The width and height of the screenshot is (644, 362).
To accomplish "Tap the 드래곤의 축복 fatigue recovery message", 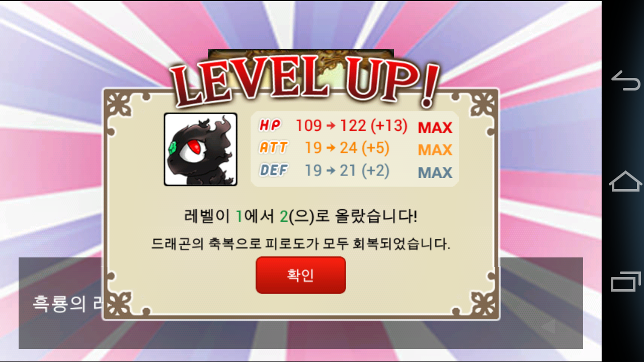I will tap(301, 244).
